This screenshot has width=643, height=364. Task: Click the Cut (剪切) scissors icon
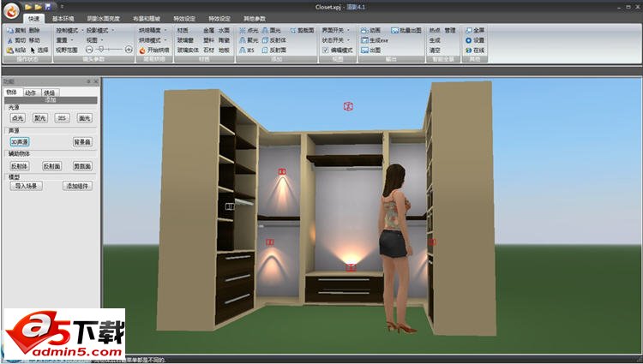point(8,40)
